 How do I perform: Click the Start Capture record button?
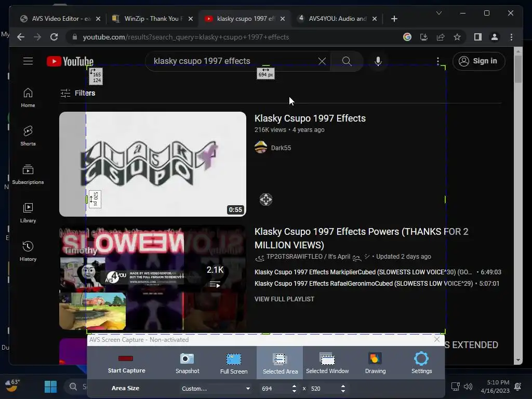point(126,363)
